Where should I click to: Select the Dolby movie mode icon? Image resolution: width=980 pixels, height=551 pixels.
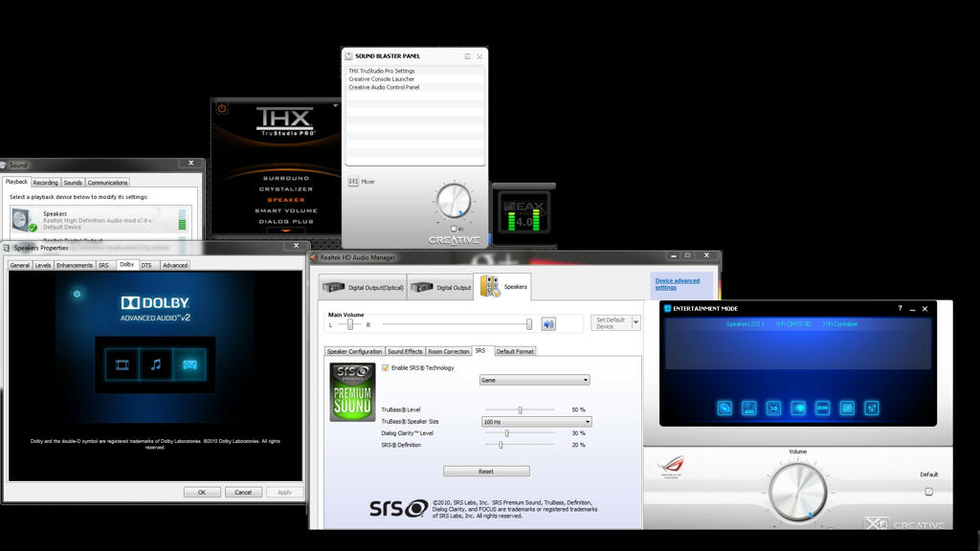[x=122, y=364]
